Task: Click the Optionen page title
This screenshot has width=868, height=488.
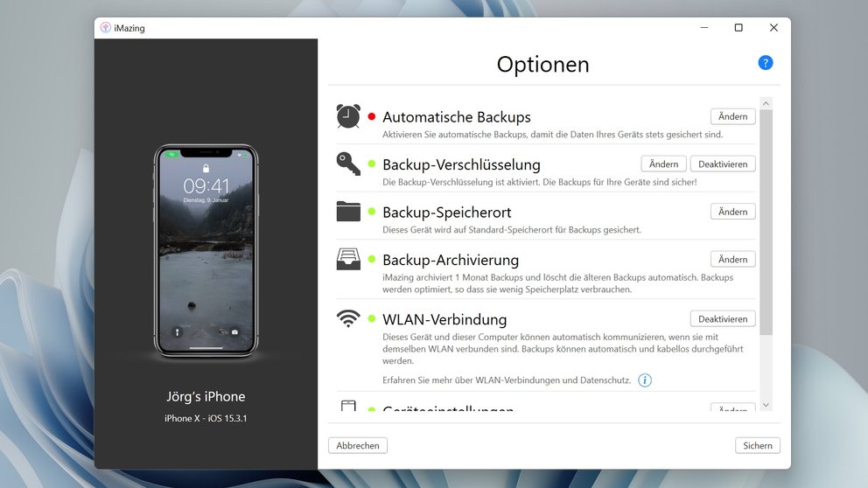Action: point(542,65)
